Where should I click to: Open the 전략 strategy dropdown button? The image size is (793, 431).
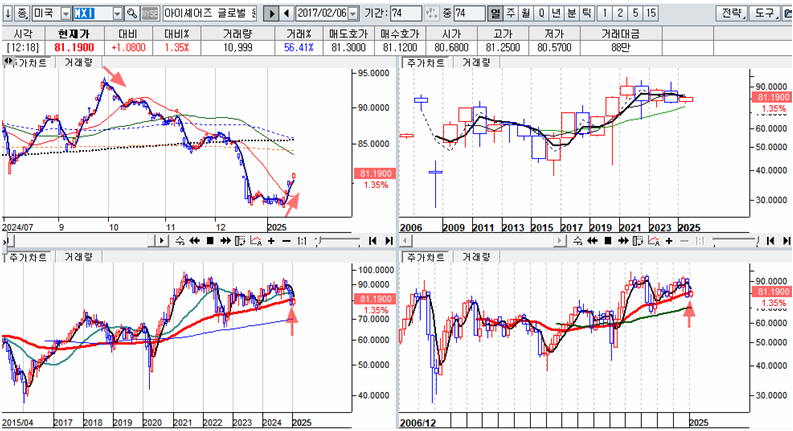(731, 13)
